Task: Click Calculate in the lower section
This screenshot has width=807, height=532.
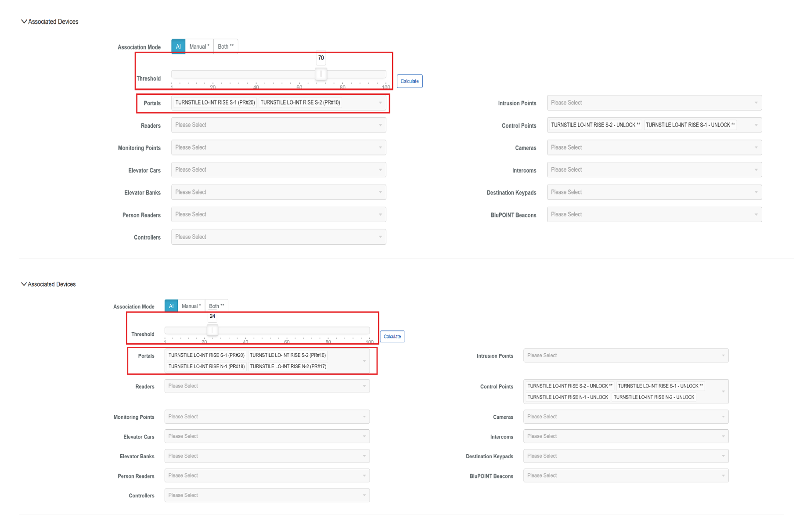Action: 392,336
